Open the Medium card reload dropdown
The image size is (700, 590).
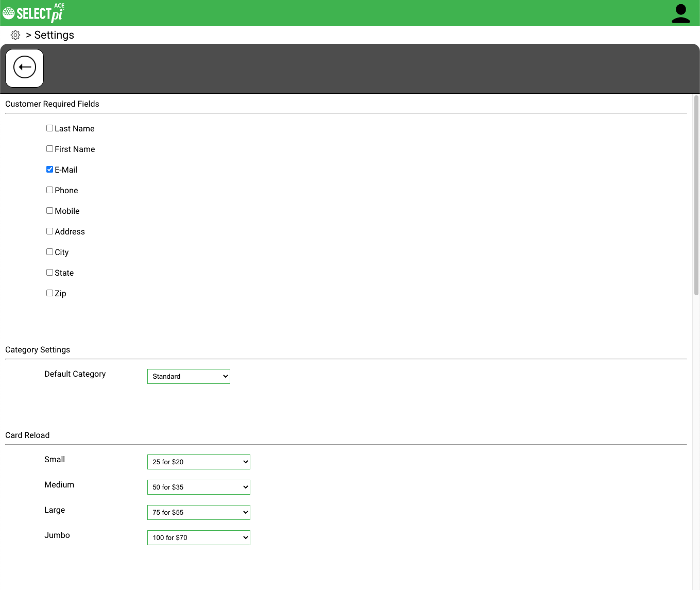pyautogui.click(x=199, y=487)
